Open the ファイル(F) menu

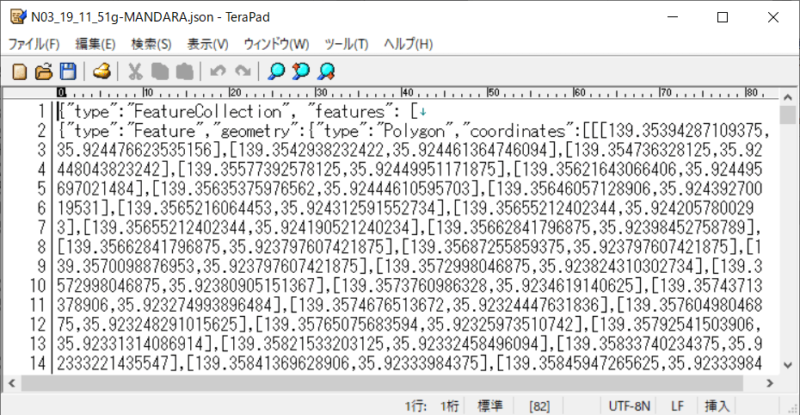(x=34, y=44)
